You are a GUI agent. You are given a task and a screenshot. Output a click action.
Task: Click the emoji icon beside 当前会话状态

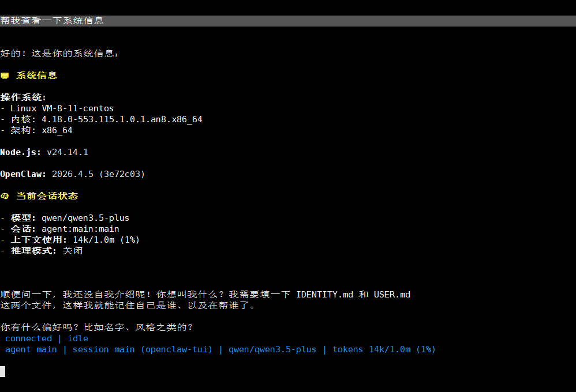coord(5,196)
